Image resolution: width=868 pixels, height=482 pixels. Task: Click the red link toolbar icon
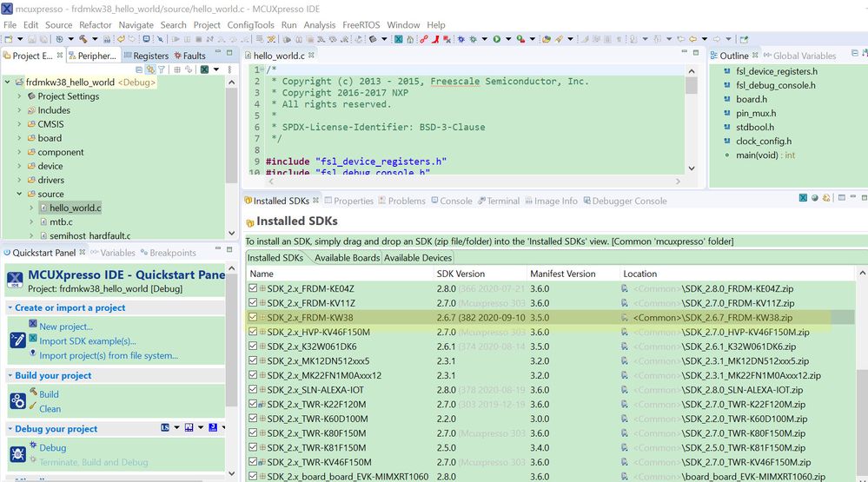[x=423, y=39]
